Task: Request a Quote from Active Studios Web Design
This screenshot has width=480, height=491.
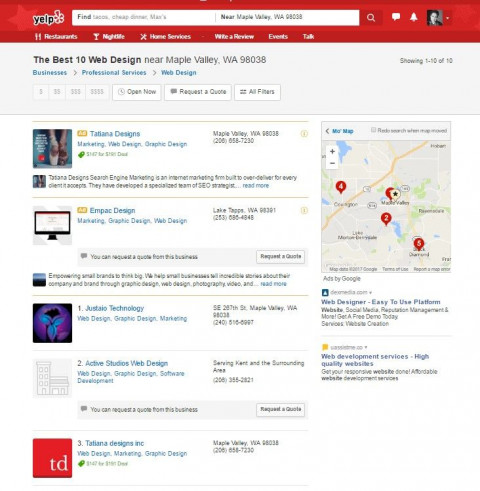Action: coord(280,409)
